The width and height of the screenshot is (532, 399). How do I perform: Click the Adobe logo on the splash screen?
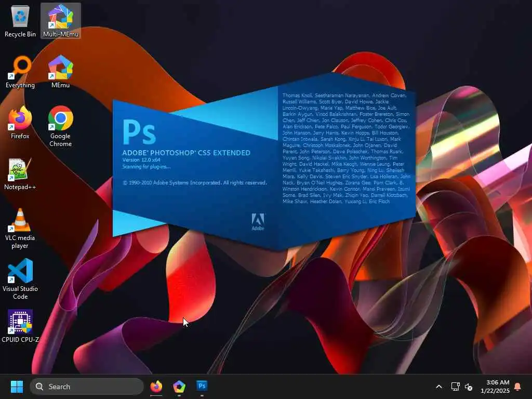pos(258,222)
